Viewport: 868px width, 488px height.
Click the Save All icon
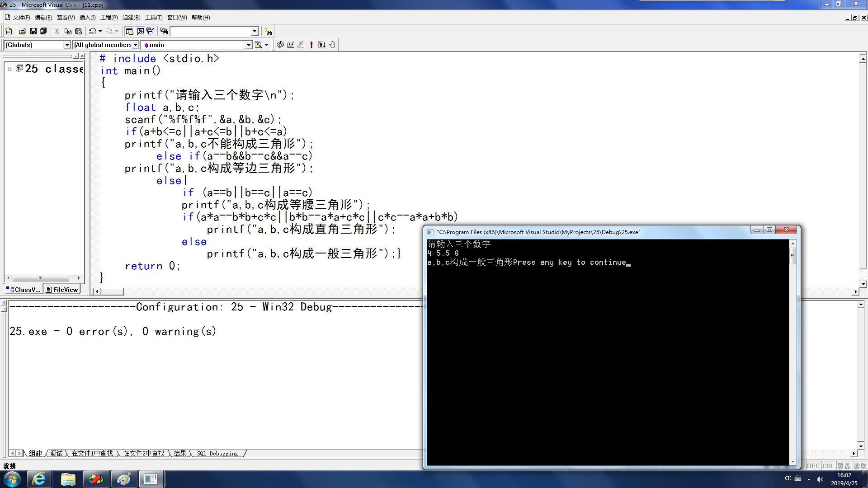click(x=43, y=31)
